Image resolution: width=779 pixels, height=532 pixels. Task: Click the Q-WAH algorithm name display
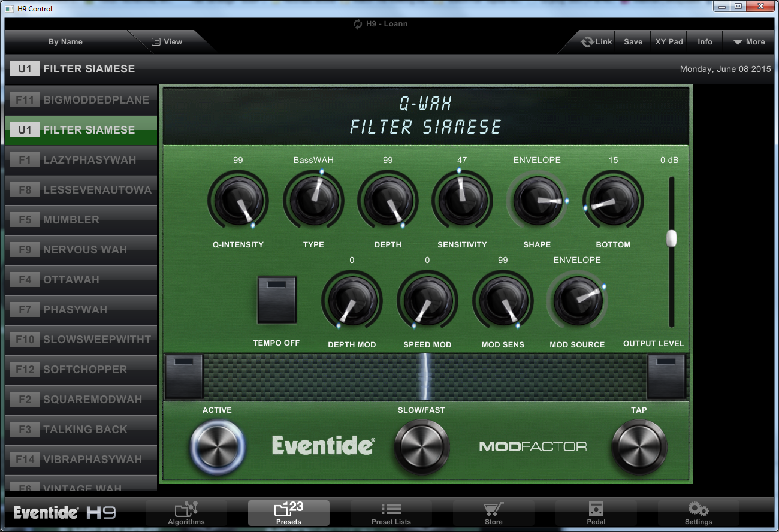coord(425,103)
